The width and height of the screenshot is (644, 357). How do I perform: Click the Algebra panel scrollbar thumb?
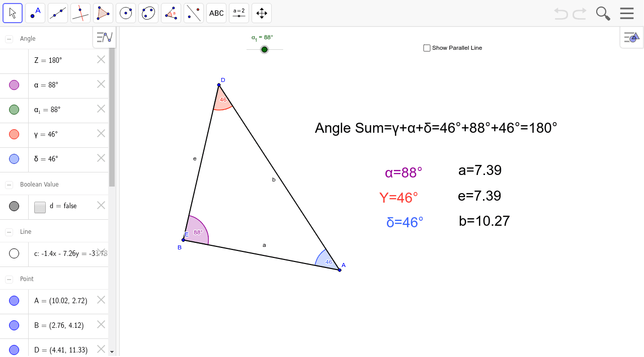point(112,117)
